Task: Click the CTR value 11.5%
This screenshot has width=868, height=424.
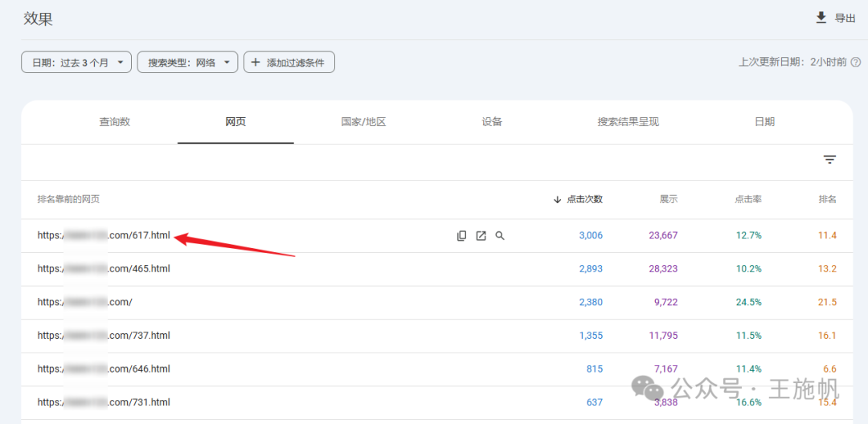Action: [749, 336]
